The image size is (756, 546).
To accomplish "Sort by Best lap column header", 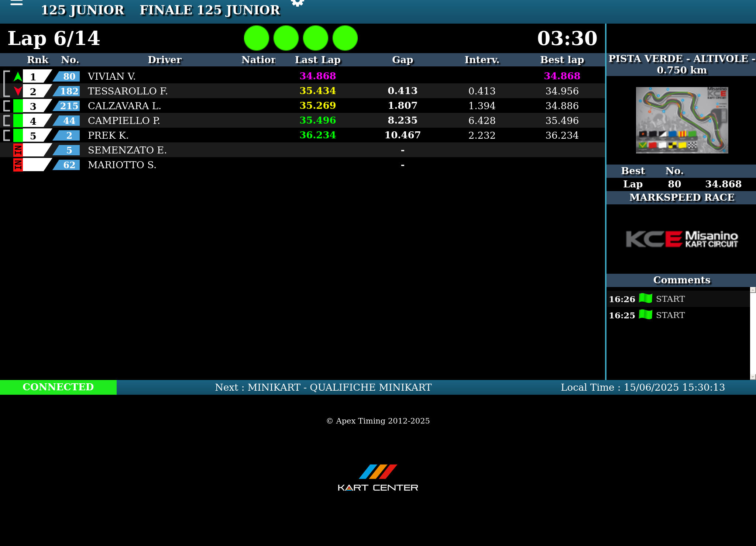I will click(x=562, y=60).
